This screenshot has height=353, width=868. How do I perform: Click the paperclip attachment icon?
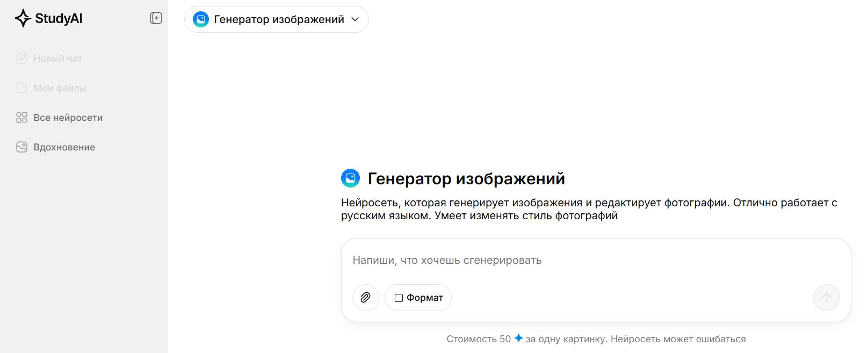point(366,298)
